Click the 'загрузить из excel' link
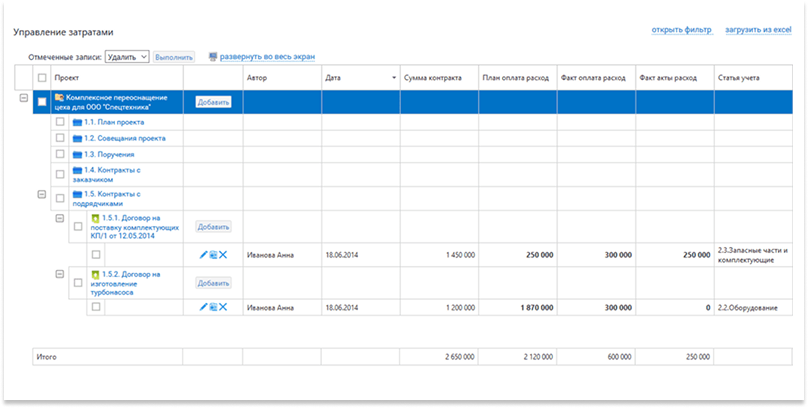Screen dimensions: 808x408 point(758,31)
